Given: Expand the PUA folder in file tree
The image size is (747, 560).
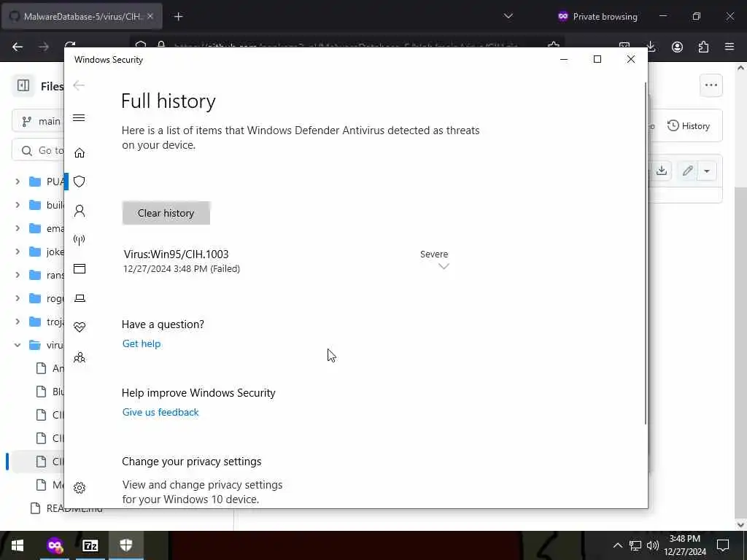Looking at the screenshot, I should pos(18,182).
